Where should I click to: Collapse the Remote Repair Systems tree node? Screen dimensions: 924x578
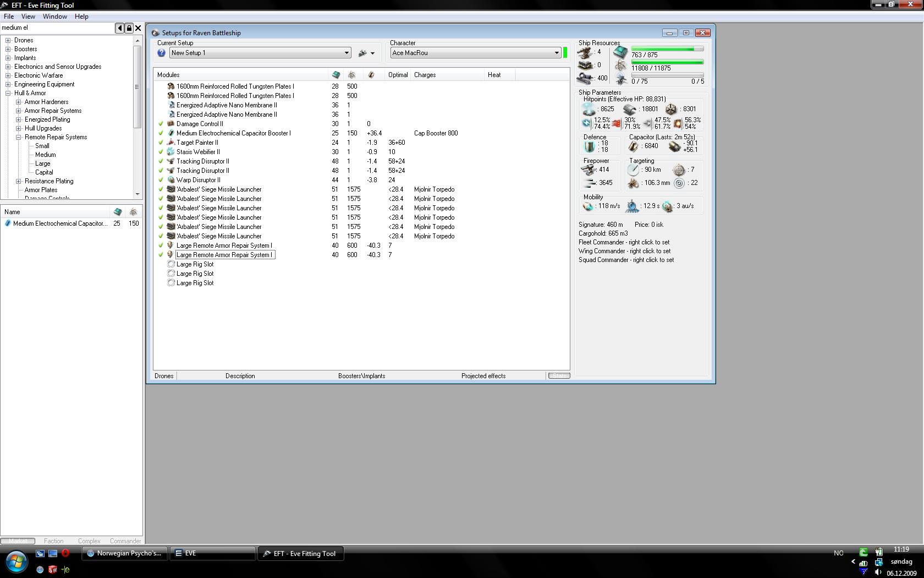pos(19,137)
